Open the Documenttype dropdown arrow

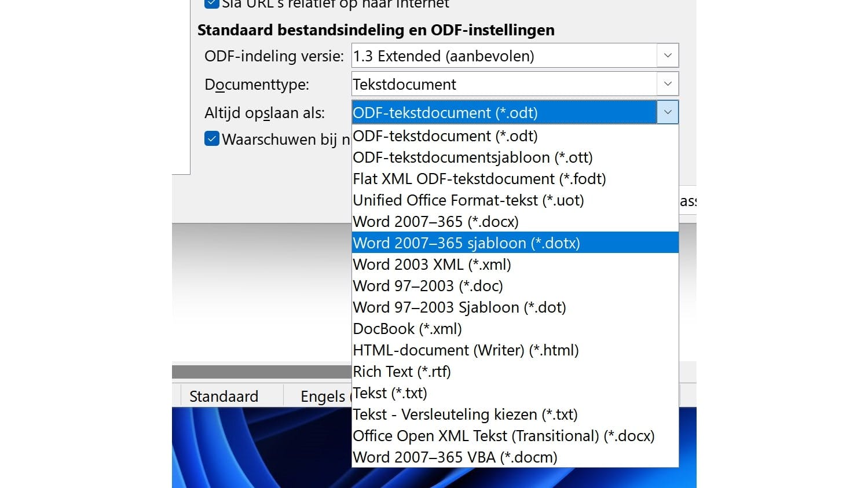(667, 85)
